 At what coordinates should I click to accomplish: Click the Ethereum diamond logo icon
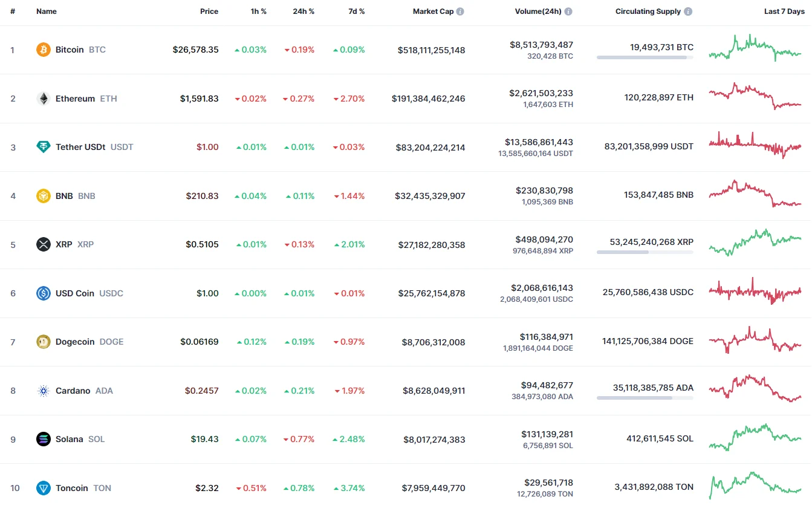[44, 99]
